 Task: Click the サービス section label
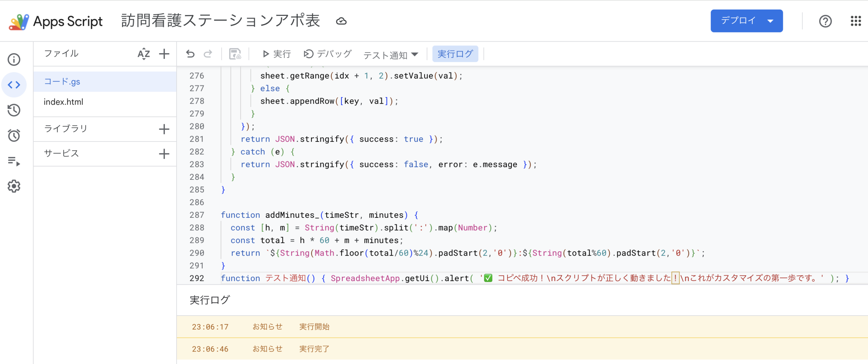point(61,153)
